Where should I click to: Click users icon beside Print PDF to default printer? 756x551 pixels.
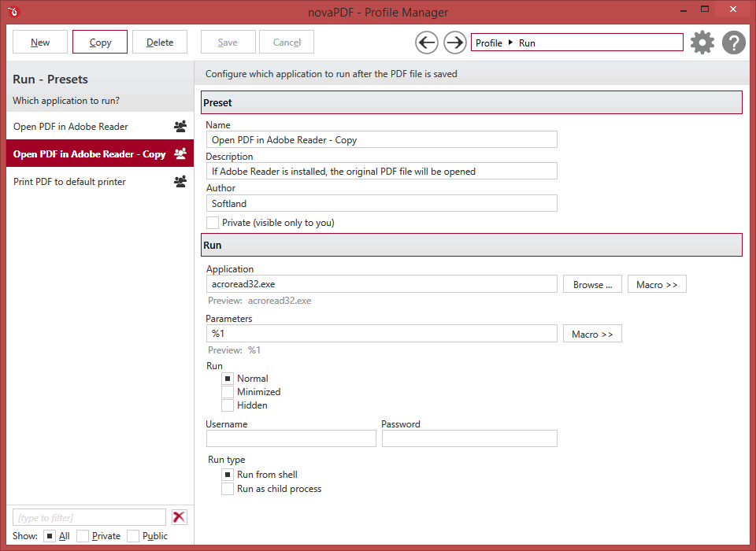point(180,181)
